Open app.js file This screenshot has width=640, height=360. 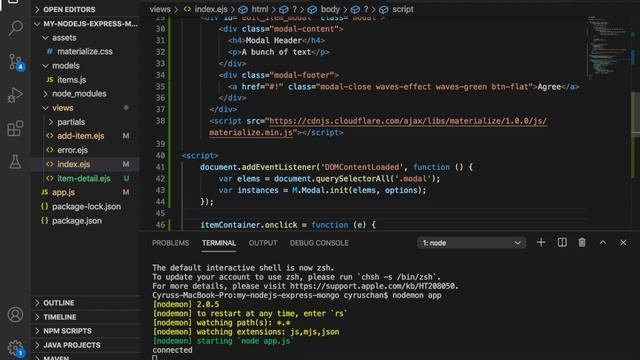click(x=86, y=192)
